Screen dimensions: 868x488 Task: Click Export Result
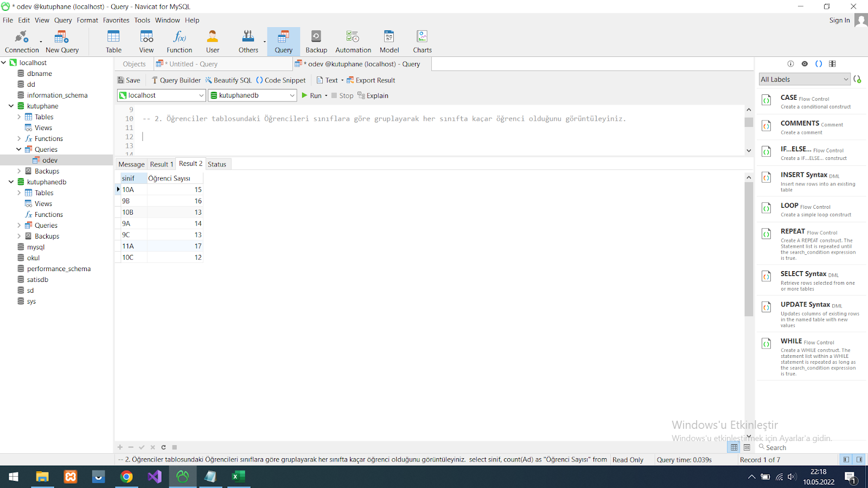(x=371, y=80)
